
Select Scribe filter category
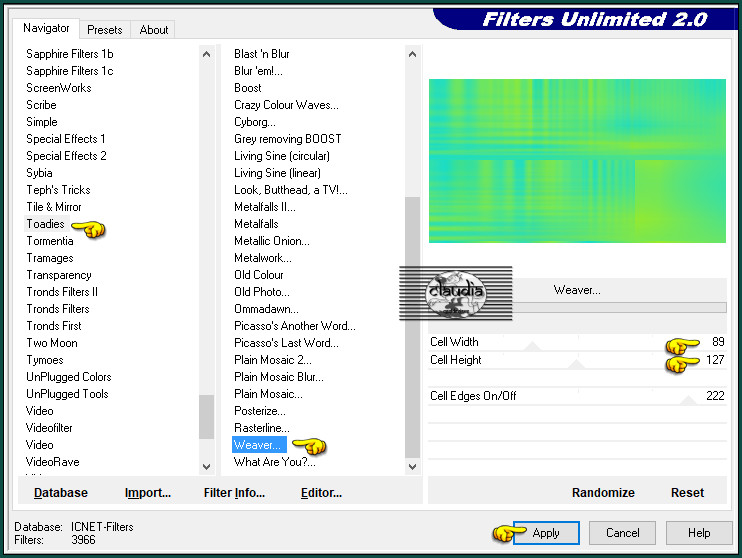pos(41,105)
